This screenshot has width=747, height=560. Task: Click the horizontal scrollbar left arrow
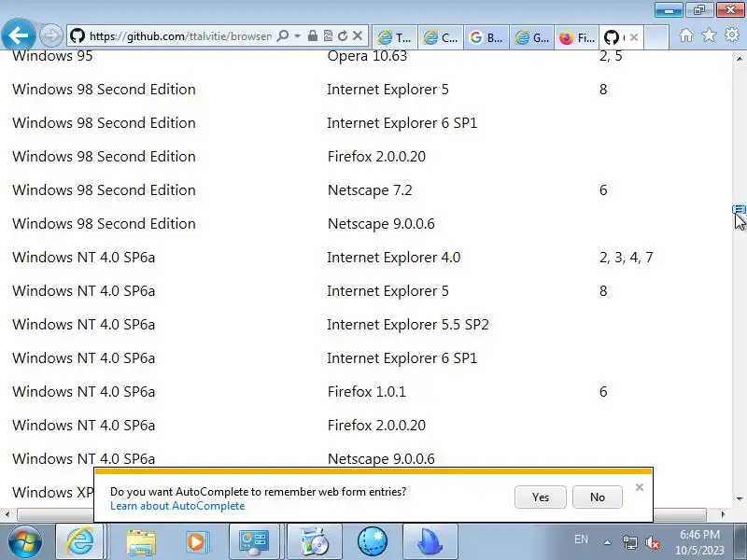coord(7,514)
